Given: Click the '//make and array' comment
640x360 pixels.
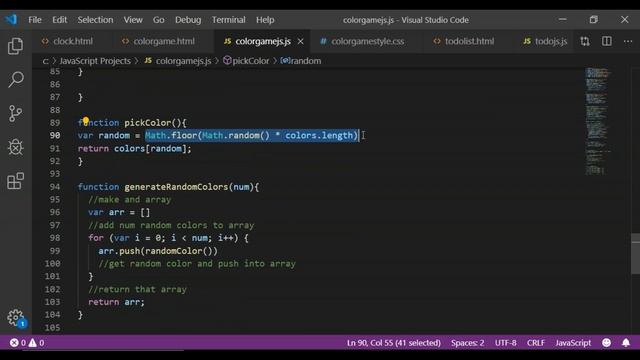Looking at the screenshot, I should [x=129, y=200].
